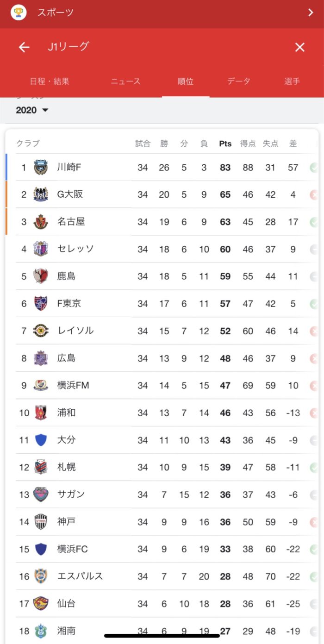Click the F東京 club crest
Image resolution: width=324 pixels, height=644 pixels.
point(41,304)
